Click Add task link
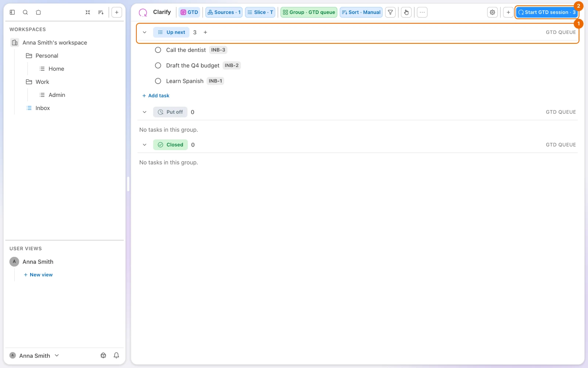The height and width of the screenshot is (368, 588). pyautogui.click(x=156, y=96)
